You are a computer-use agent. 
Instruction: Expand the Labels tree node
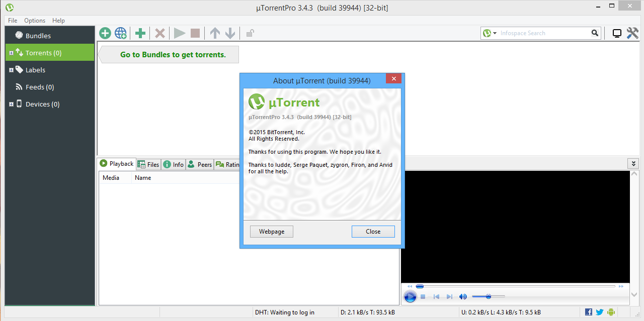click(x=11, y=70)
